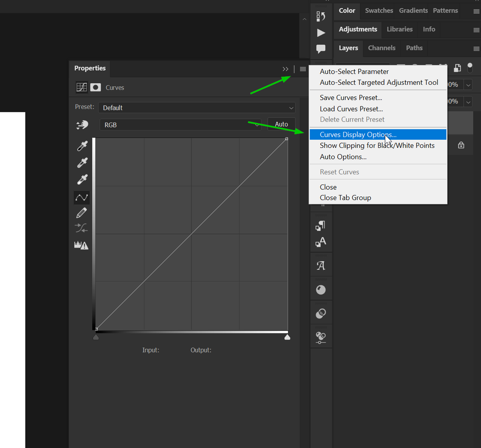The height and width of the screenshot is (448, 481).
Task: Select the Curves adjustment icon
Action: click(x=81, y=88)
